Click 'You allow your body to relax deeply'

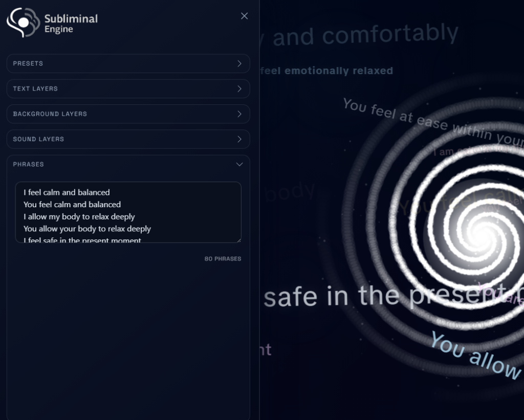click(x=87, y=229)
